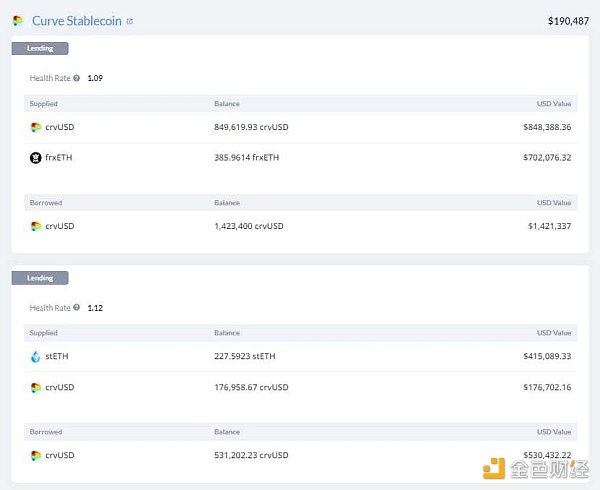
Task: Open the Curve Stablecoin title link
Action: 76,20
